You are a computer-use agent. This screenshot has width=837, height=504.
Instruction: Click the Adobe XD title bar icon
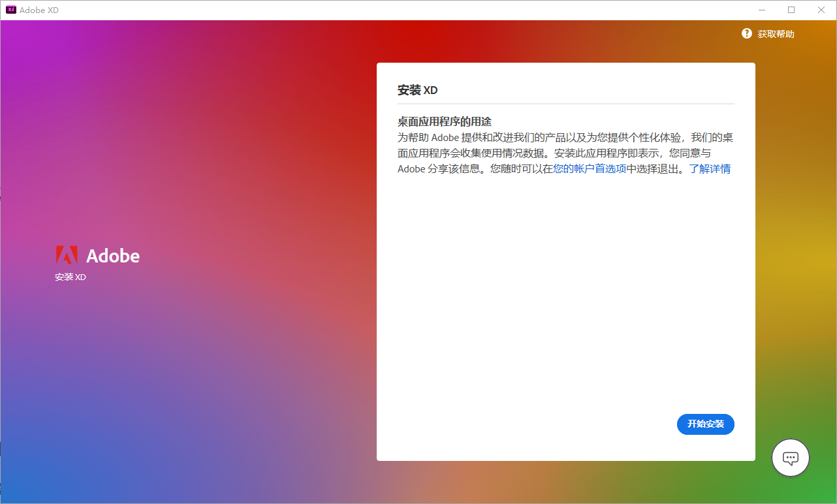click(11, 10)
